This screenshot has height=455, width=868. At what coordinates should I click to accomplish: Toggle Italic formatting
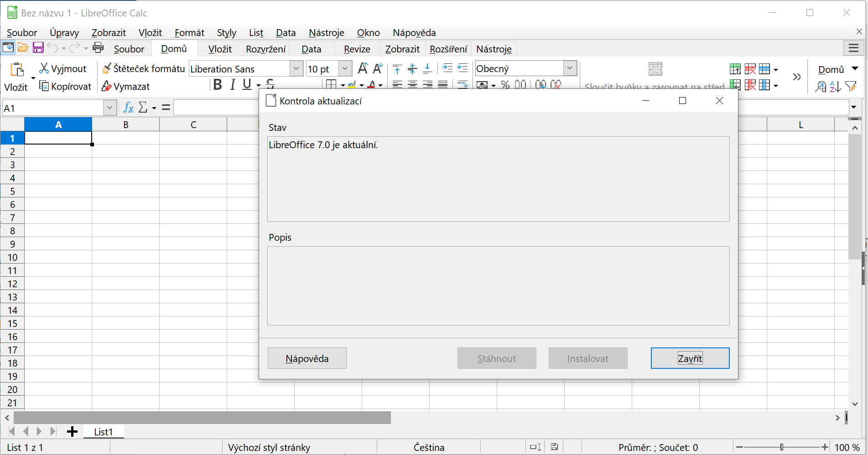pyautogui.click(x=233, y=84)
